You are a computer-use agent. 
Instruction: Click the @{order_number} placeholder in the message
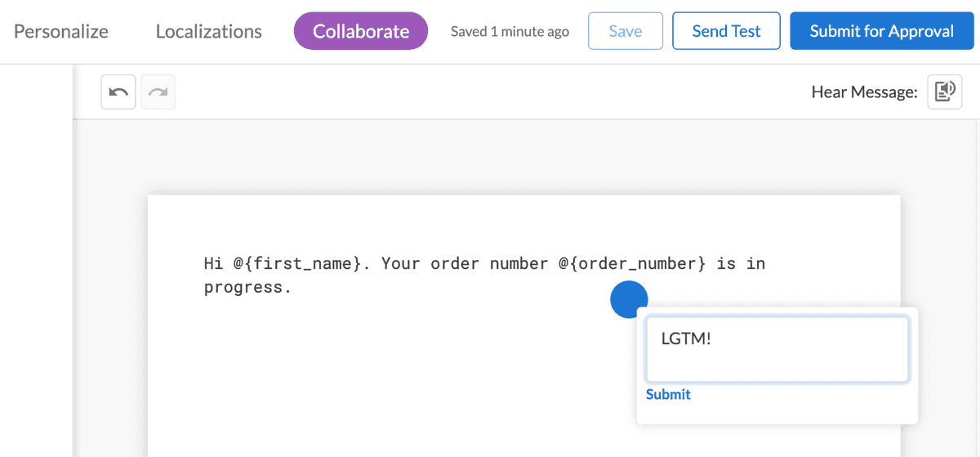pyautogui.click(x=632, y=264)
